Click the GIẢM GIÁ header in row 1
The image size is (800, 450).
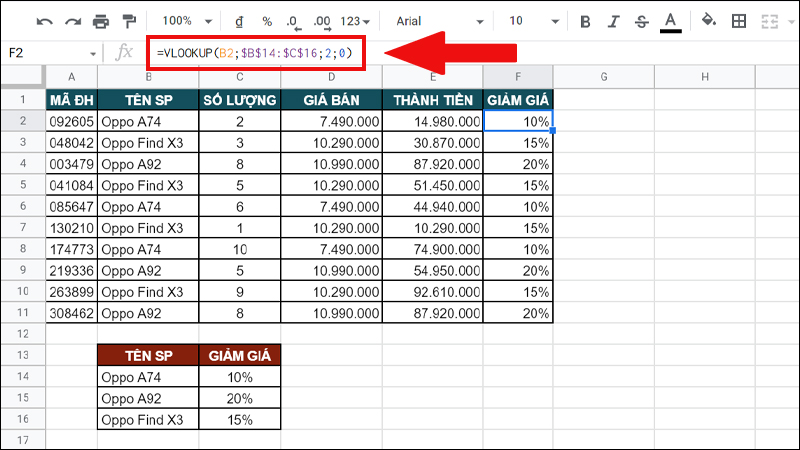coord(517,100)
